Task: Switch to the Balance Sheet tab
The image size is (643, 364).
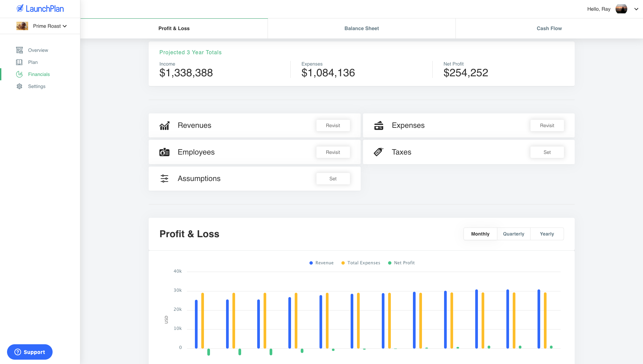Action: coord(361,28)
